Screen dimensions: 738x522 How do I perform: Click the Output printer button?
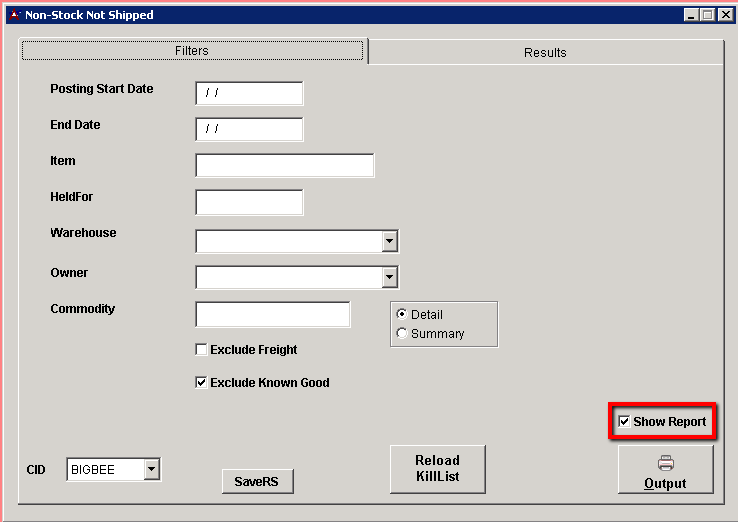665,471
